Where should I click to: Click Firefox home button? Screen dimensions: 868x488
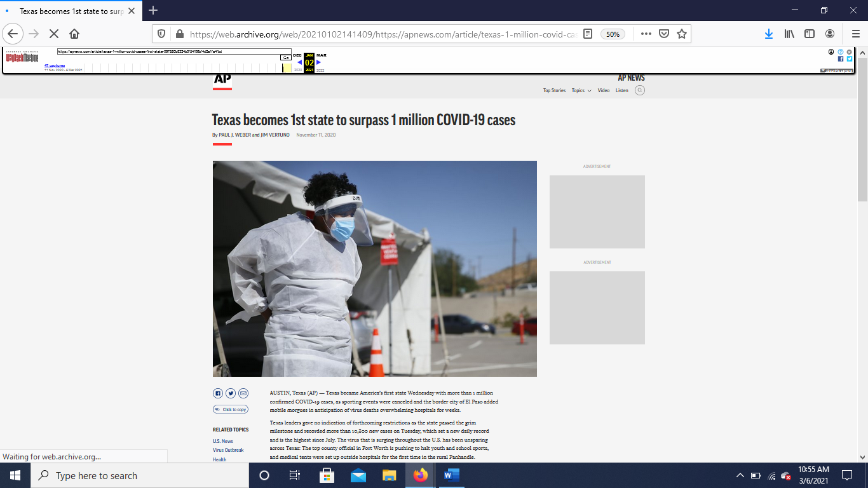coord(74,34)
